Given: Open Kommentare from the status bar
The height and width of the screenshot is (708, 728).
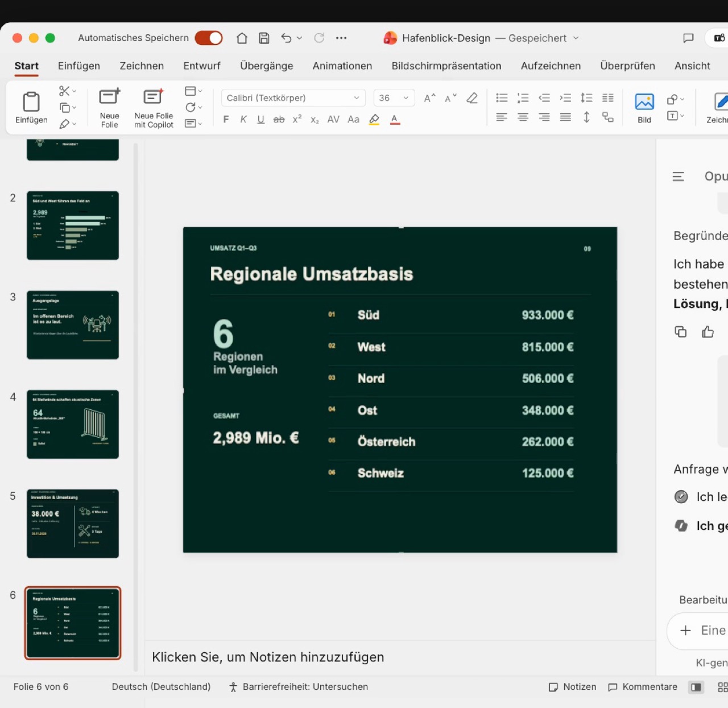Looking at the screenshot, I should (643, 687).
